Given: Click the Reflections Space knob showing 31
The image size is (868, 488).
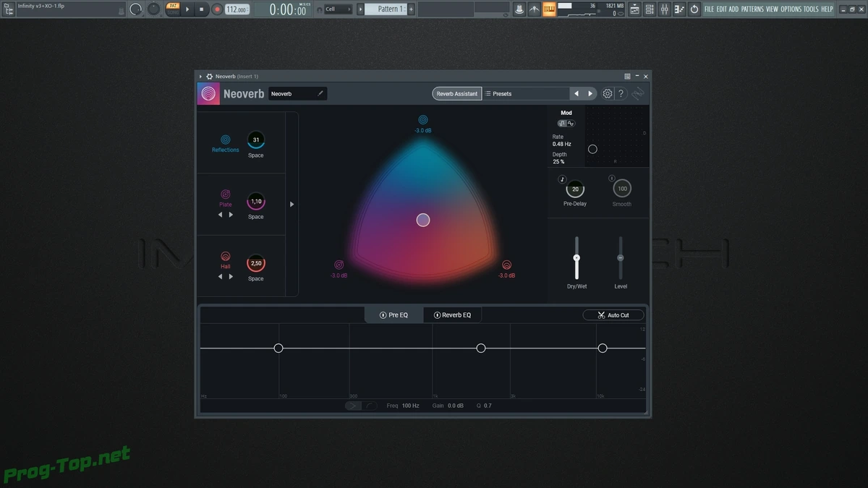Looking at the screenshot, I should [x=256, y=140].
